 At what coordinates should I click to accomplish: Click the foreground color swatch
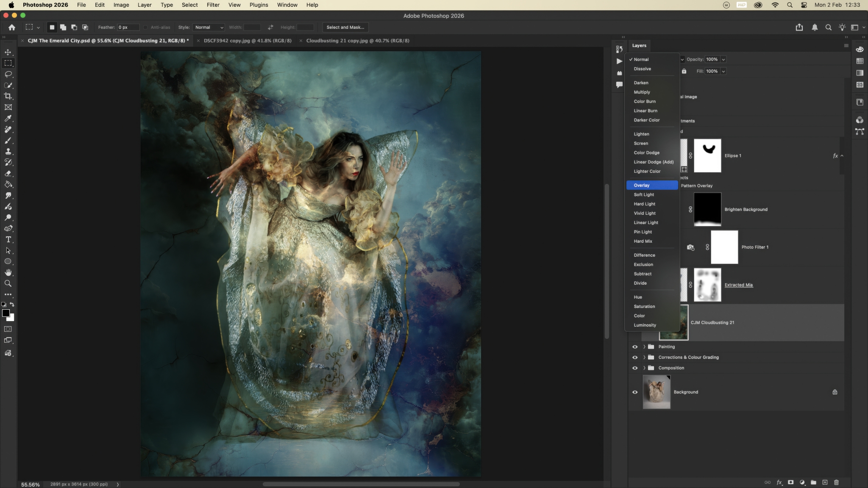pos(6,313)
